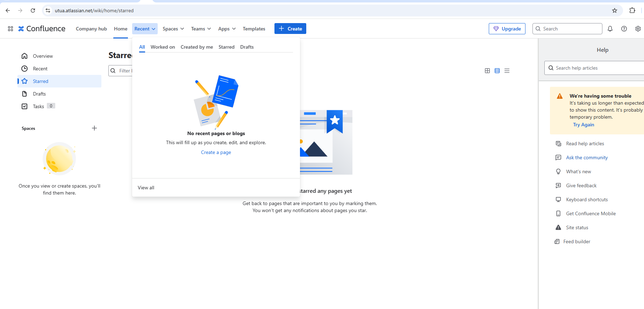Click View all in Recent panel
Viewport: 644px width, 309px height.
click(x=146, y=188)
